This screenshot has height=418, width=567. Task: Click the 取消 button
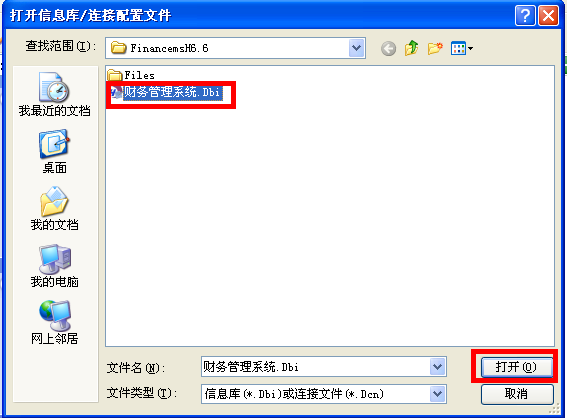click(517, 394)
